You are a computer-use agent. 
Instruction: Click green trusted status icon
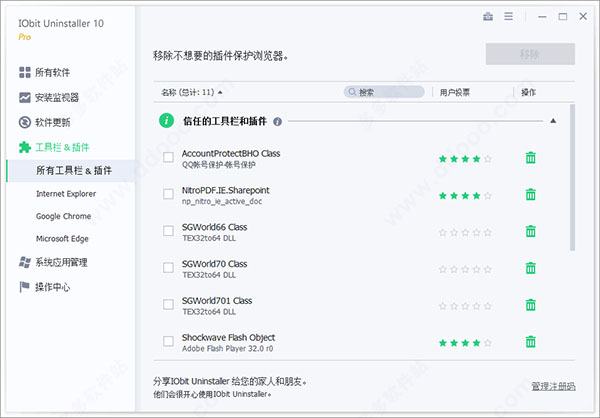tap(166, 121)
